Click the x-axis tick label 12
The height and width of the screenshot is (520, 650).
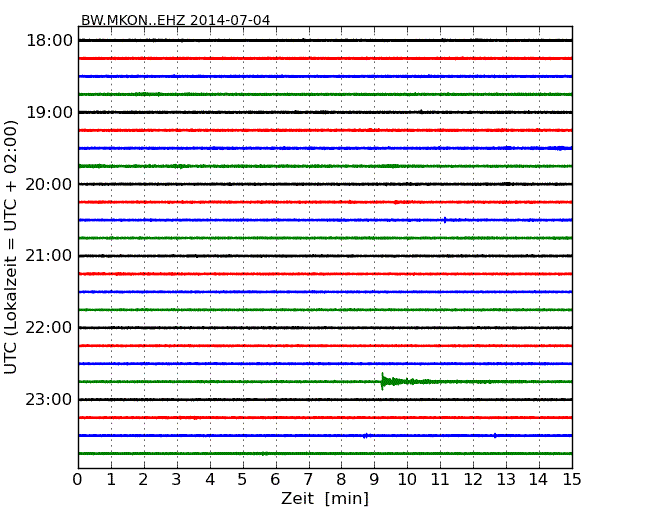pyautogui.click(x=473, y=479)
